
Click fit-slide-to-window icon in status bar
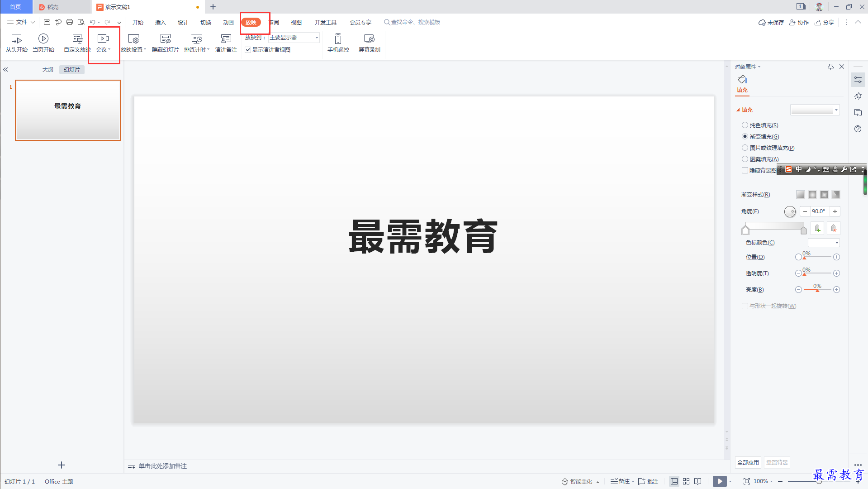[x=747, y=481]
